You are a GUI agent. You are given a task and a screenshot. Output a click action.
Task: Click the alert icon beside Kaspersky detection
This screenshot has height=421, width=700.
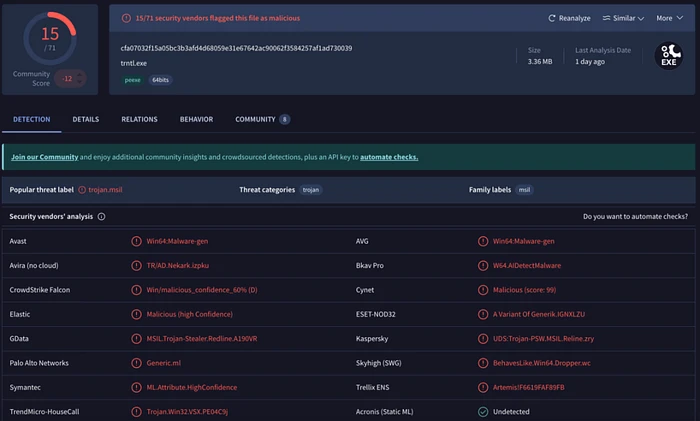click(483, 338)
